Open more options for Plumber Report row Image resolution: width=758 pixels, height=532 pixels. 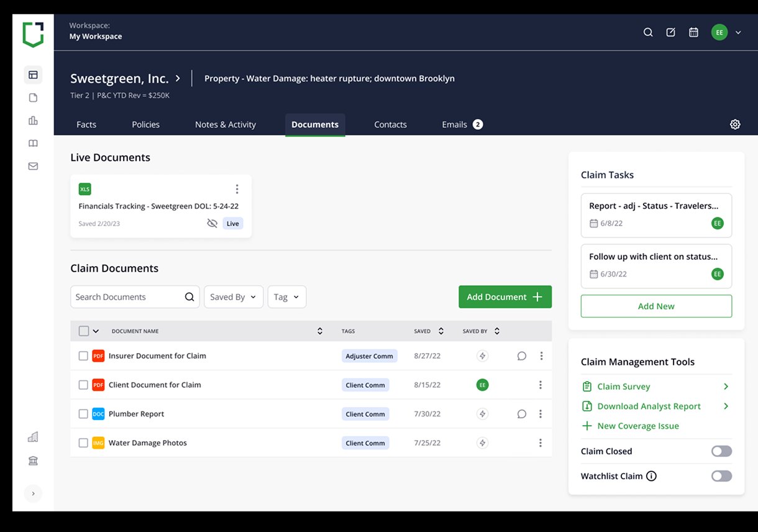pyautogui.click(x=541, y=414)
